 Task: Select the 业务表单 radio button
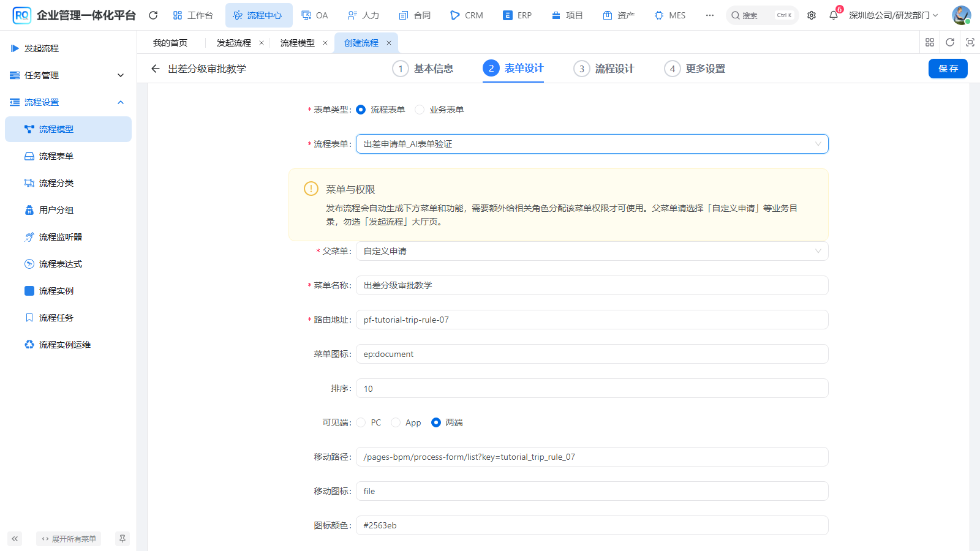420,110
